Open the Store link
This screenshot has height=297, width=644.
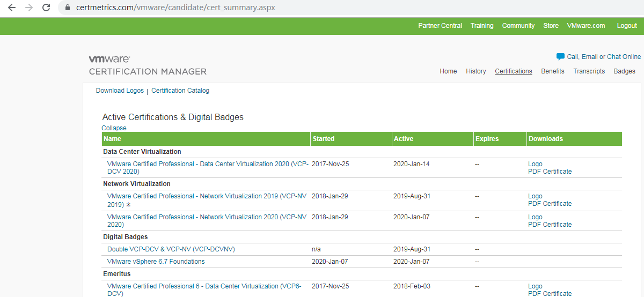[x=551, y=26]
